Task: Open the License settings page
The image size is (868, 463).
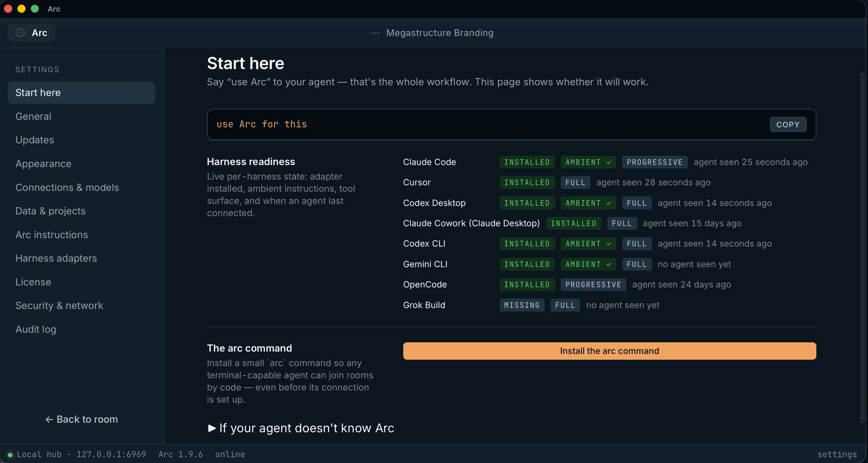Action: [x=81, y=282]
